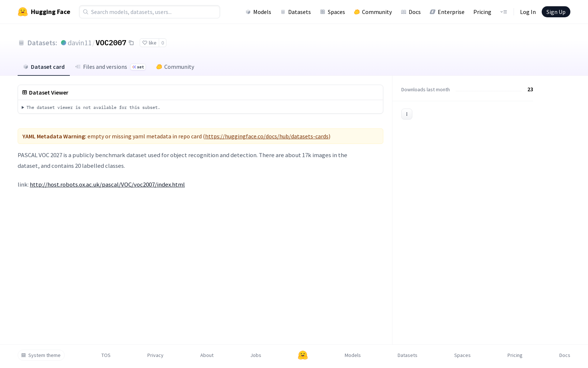Switch to the dataset Community tab
The image size is (588, 368).
point(175,67)
